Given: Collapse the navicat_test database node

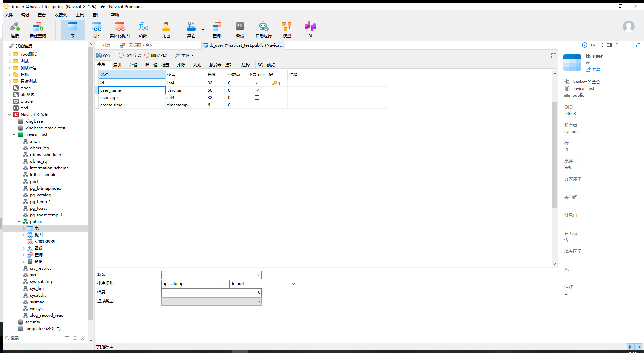Looking at the screenshot, I should 14,135.
